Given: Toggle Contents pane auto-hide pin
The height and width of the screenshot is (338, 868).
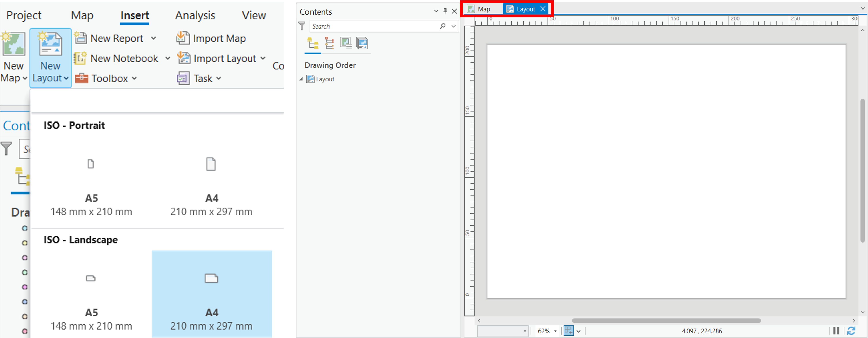Looking at the screenshot, I should click(445, 11).
